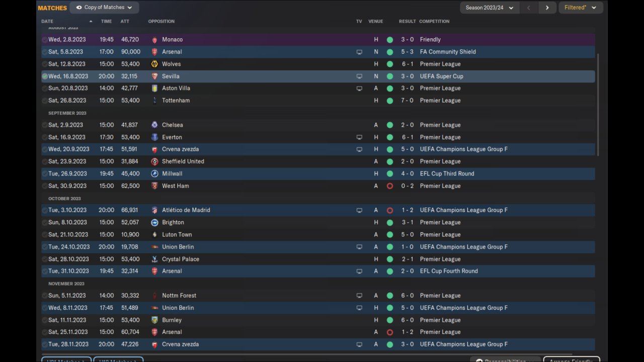The width and height of the screenshot is (644, 362).
Task: Click the matches list vertical scrollbar
Action: [x=598, y=105]
